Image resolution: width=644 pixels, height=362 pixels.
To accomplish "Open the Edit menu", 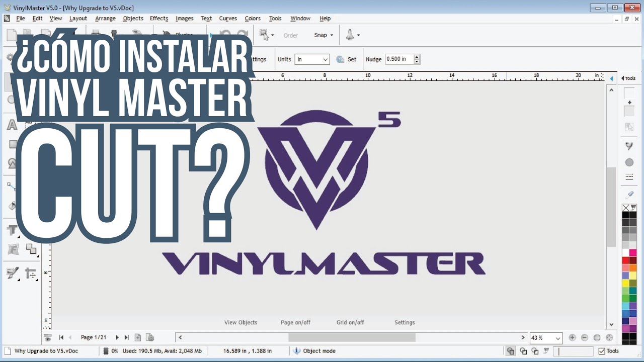I will [x=37, y=18].
